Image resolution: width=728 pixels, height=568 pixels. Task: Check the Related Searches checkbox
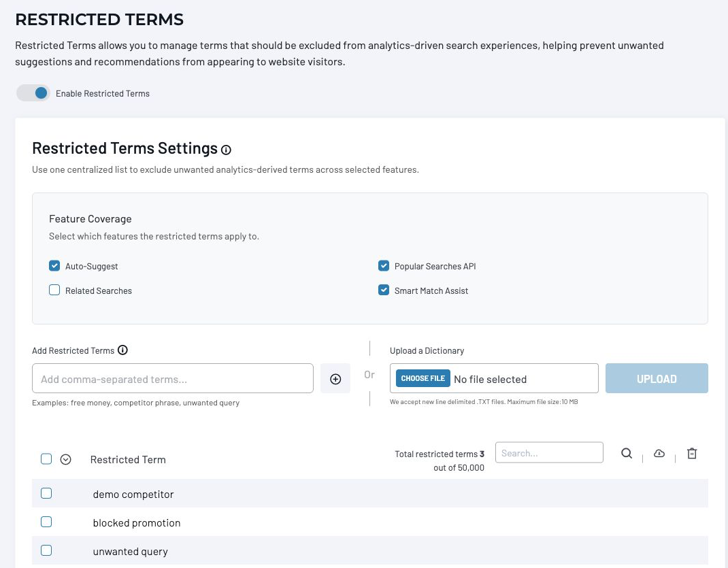(x=54, y=290)
